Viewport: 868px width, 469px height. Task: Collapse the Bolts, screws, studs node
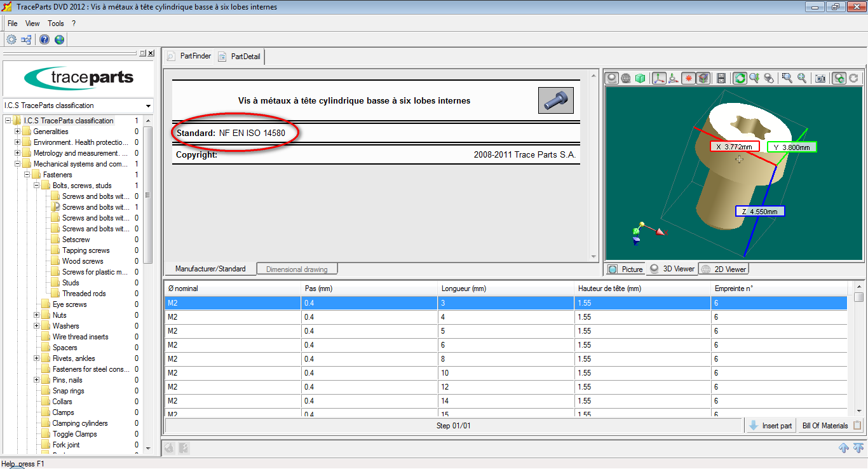coord(36,186)
